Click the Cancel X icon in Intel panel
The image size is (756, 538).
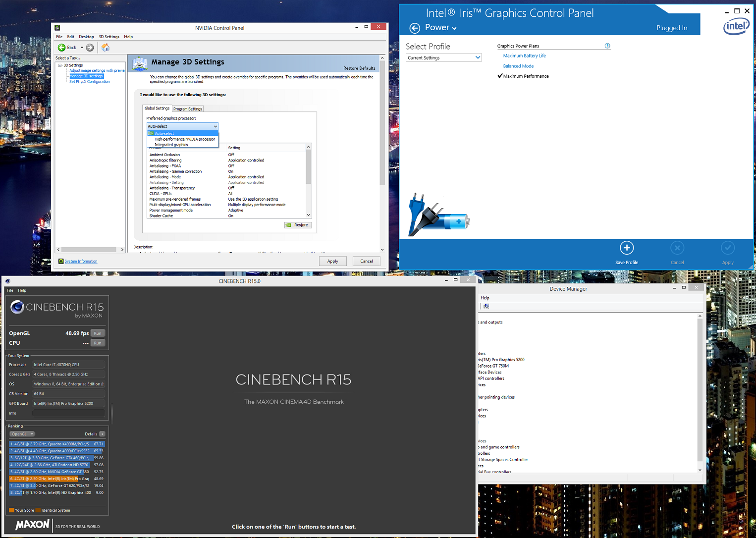(x=677, y=248)
